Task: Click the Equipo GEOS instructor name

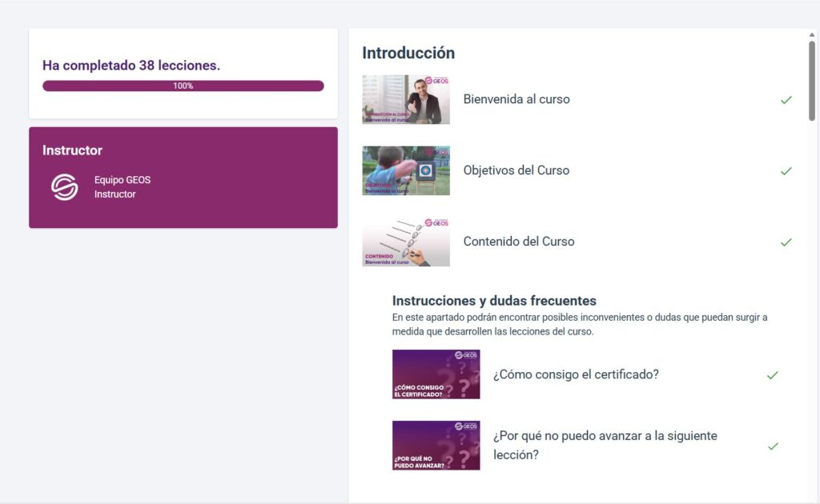Action: click(123, 180)
